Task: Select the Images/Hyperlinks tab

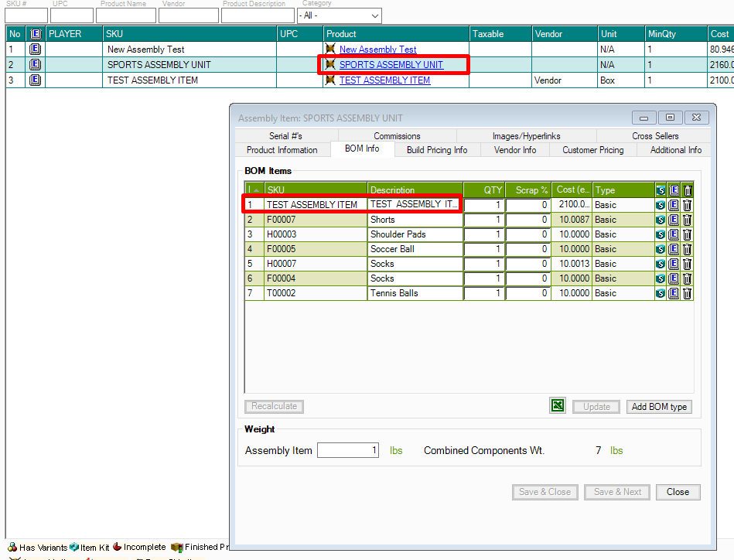Action: pos(526,136)
